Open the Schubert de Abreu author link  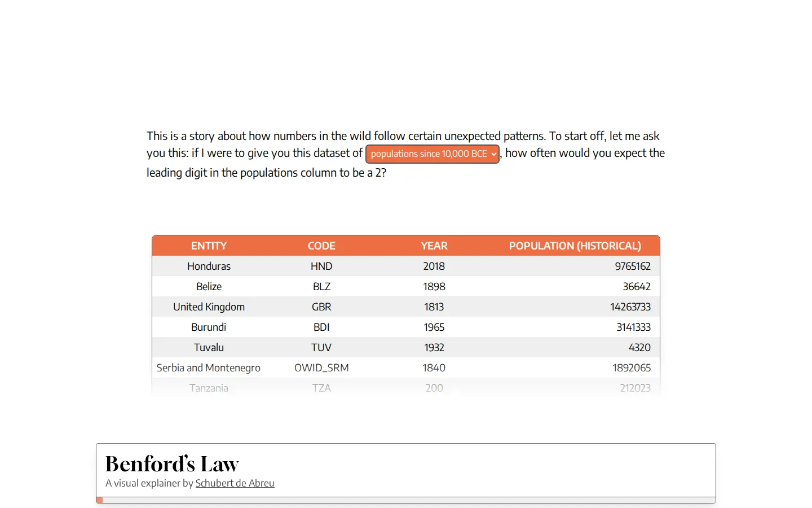pos(235,483)
